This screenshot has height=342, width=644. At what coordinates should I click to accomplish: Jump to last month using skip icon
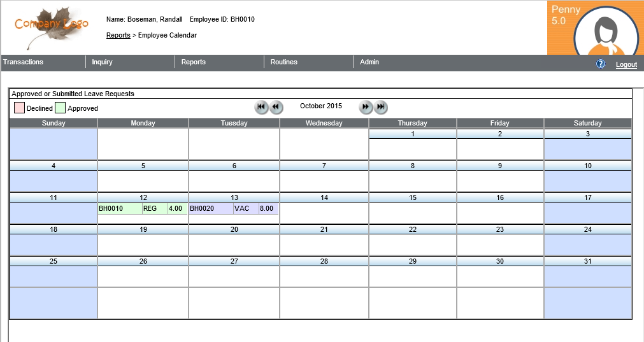[x=381, y=107]
